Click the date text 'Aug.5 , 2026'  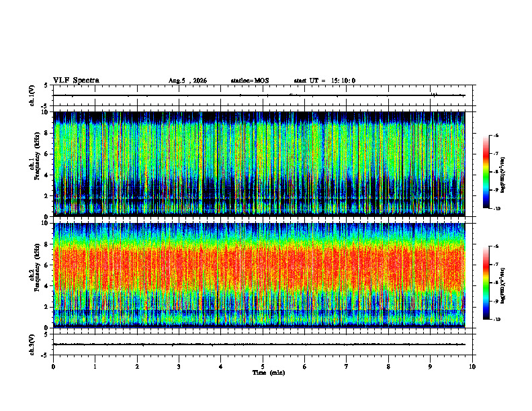[187, 81]
